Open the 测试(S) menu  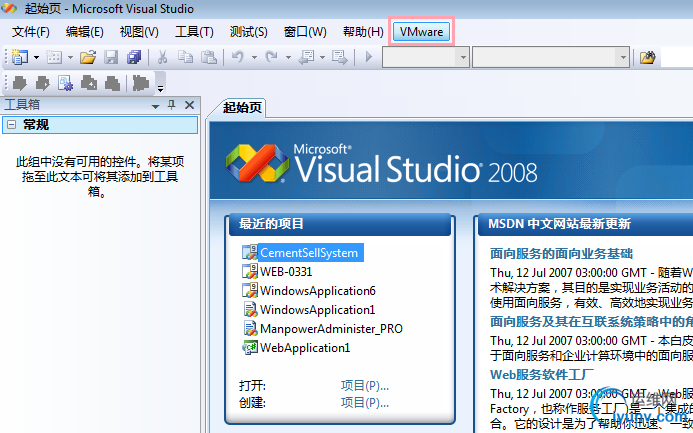[248, 32]
